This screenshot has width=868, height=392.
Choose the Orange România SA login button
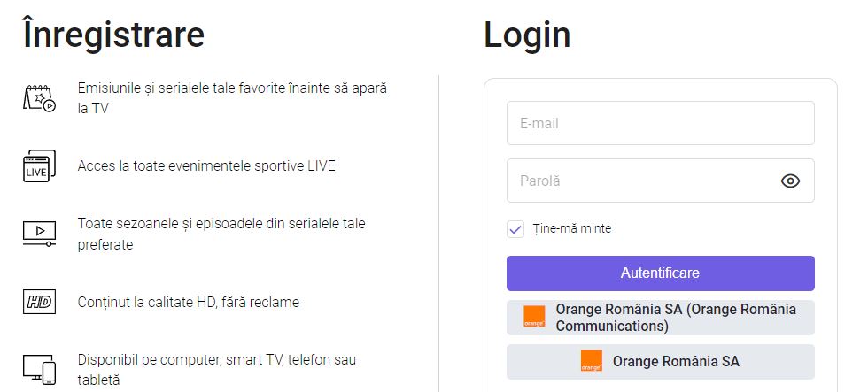675,361
